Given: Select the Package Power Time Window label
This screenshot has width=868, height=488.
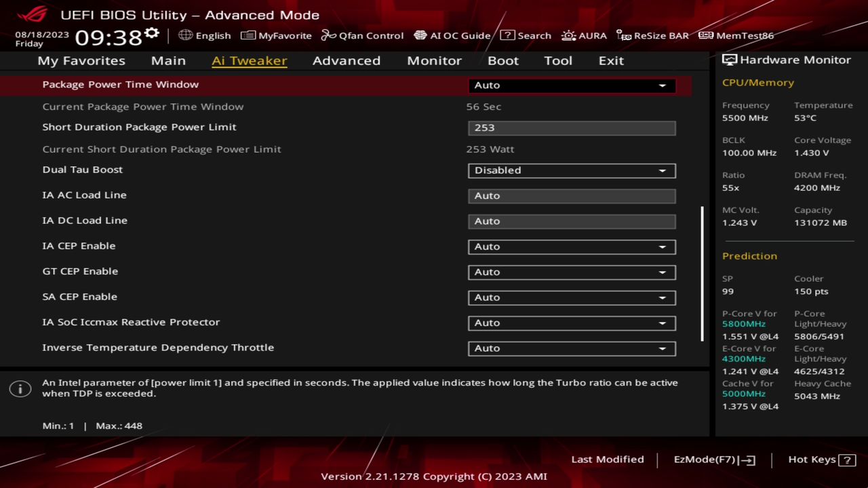Looking at the screenshot, I should pos(120,85).
